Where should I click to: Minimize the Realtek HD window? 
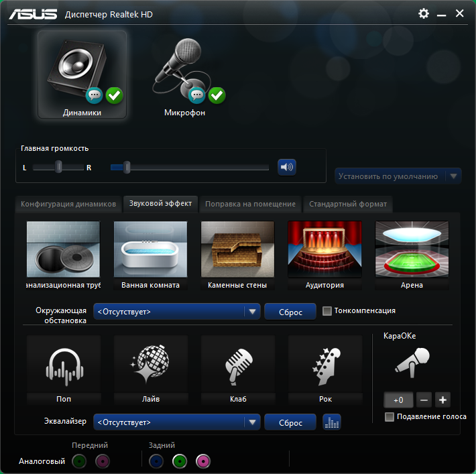coord(441,14)
